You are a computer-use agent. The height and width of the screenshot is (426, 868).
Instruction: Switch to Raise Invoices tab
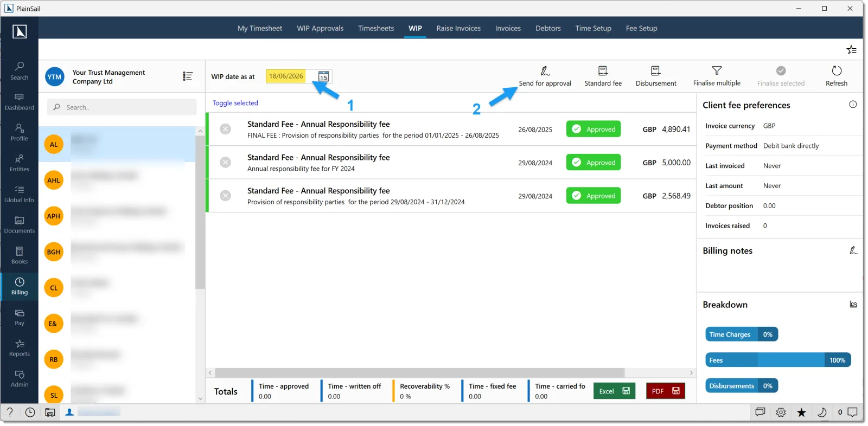[458, 28]
